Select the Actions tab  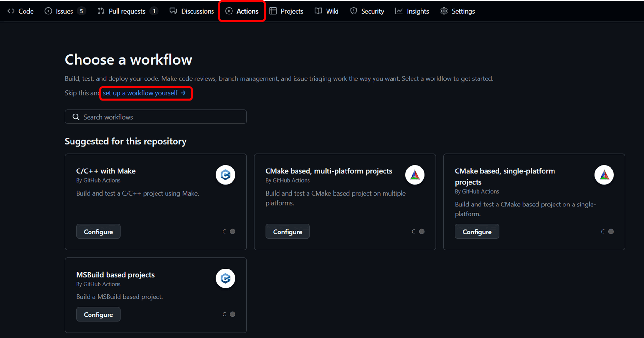point(242,11)
